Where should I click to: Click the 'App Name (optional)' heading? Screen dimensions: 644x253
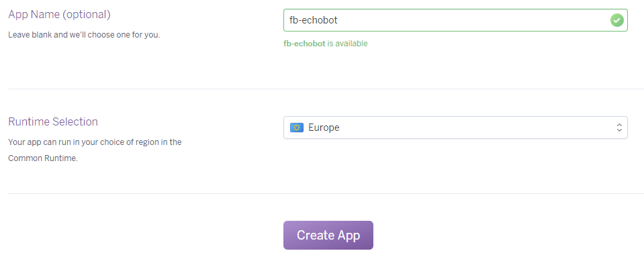tap(60, 15)
